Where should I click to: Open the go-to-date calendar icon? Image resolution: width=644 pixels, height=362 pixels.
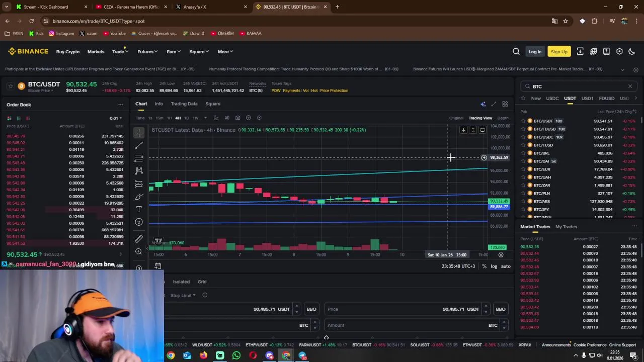[x=157, y=266]
